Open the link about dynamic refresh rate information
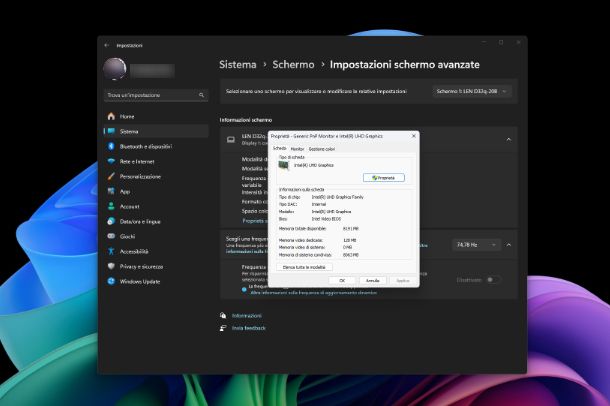The width and height of the screenshot is (610, 406). [314, 292]
